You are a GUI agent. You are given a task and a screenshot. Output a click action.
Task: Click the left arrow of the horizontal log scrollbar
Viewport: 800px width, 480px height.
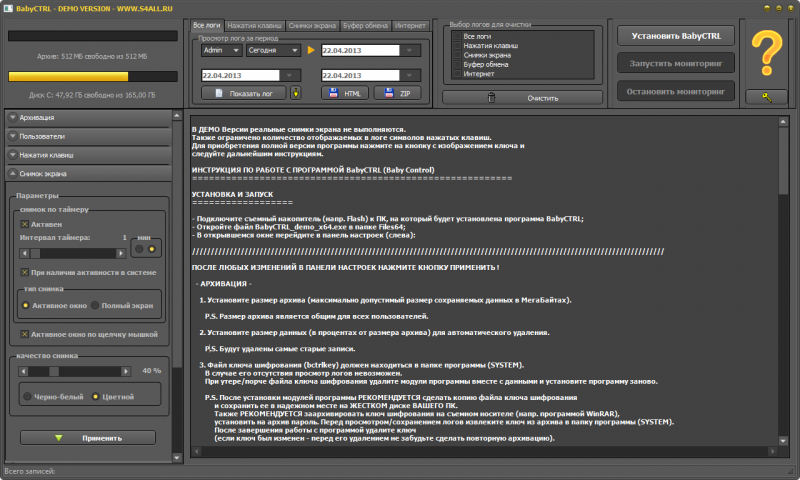(x=196, y=451)
